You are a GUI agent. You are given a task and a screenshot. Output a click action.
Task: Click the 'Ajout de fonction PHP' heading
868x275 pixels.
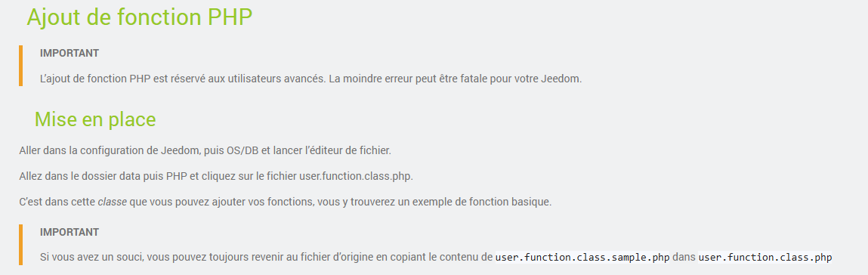[140, 17]
